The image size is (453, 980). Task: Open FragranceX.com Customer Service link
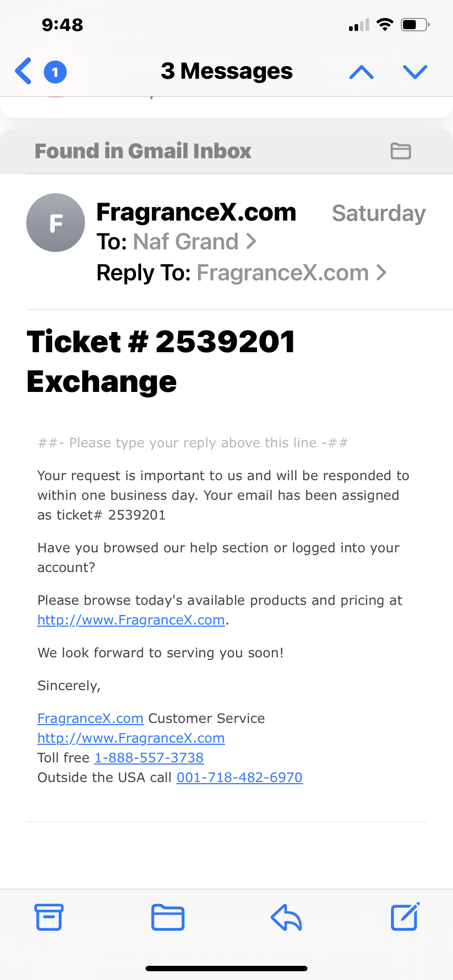[x=90, y=718]
